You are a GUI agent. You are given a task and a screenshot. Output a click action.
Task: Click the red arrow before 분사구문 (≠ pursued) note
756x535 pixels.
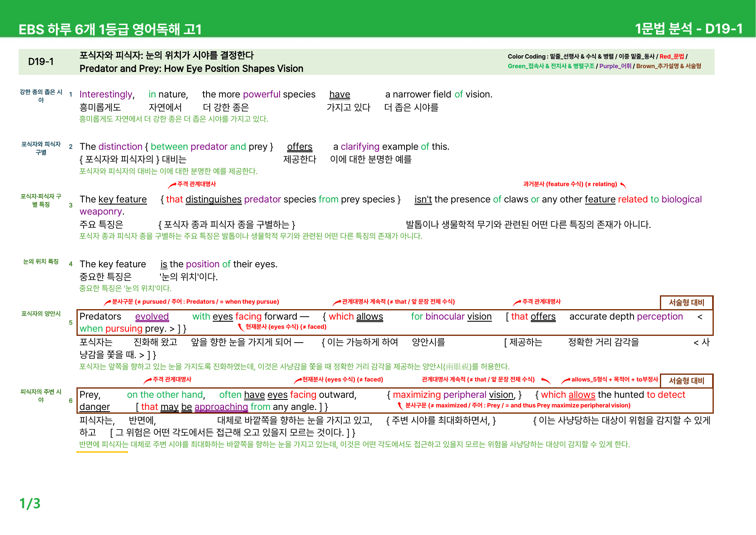[107, 302]
